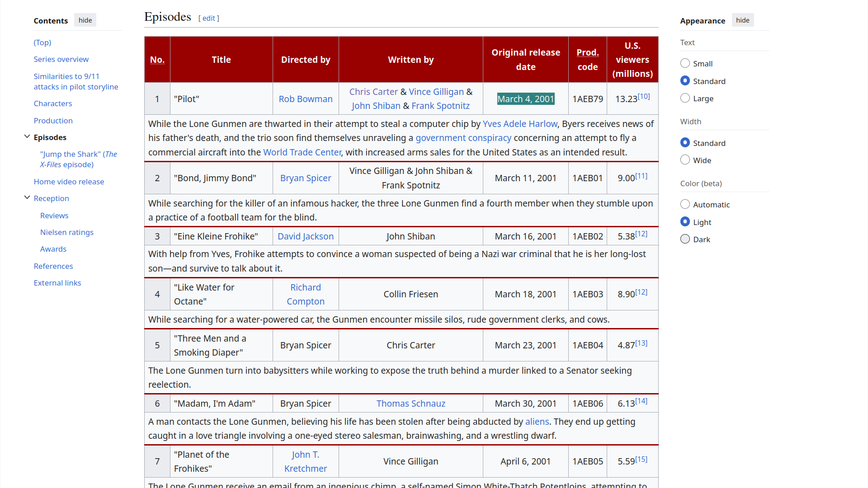This screenshot has width=868, height=488.
Task: Open the Thomas Schnauz writer link
Action: click(410, 404)
